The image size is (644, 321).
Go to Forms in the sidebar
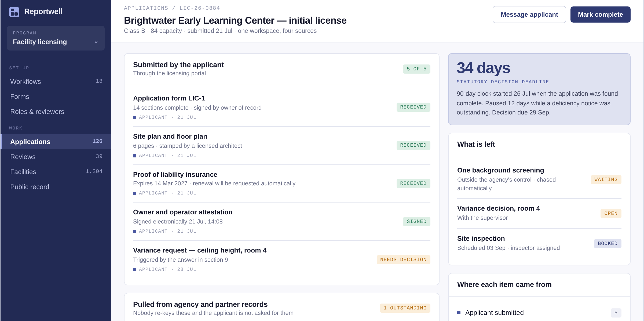pos(56,96)
